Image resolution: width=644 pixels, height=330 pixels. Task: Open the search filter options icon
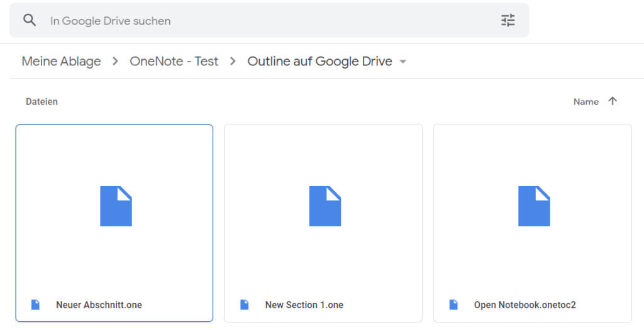508,20
